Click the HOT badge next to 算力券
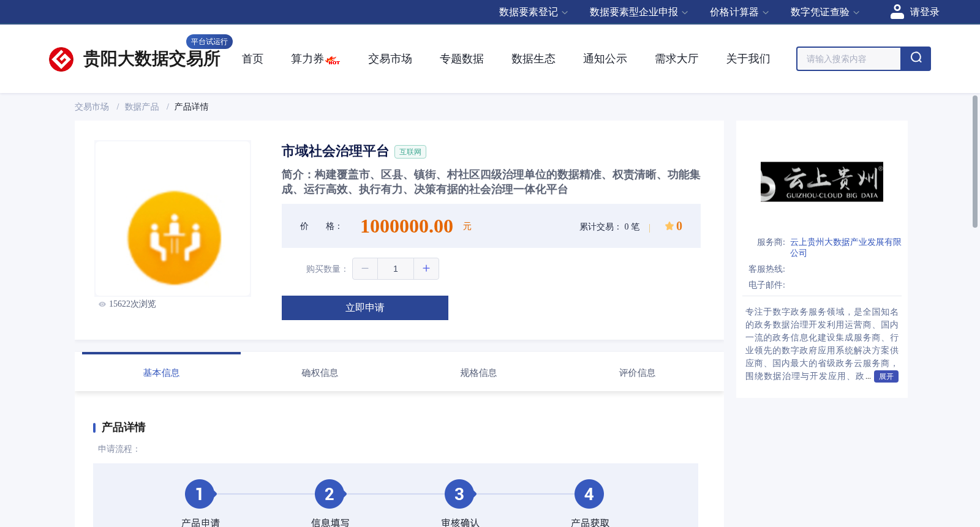 pyautogui.click(x=333, y=61)
